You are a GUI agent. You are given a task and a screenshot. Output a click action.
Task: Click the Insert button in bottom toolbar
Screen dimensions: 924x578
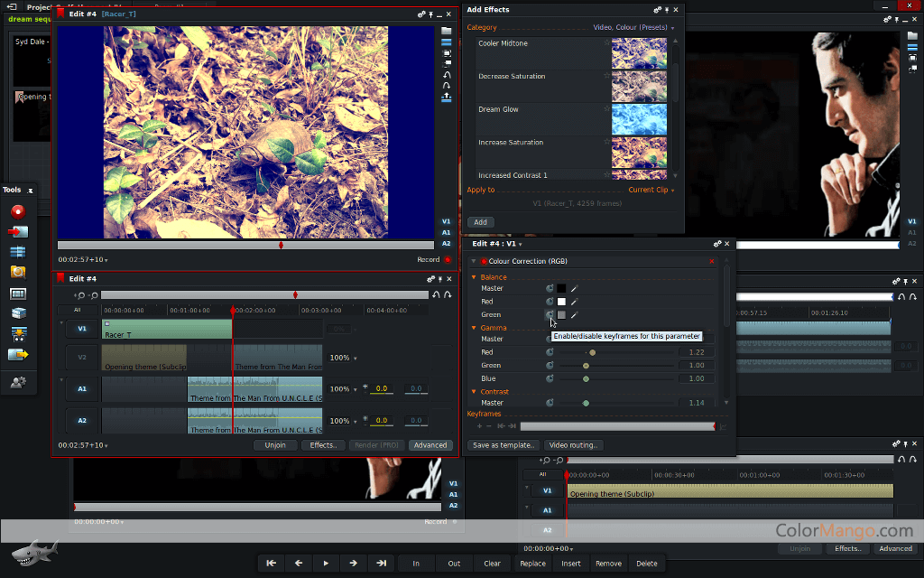(x=571, y=564)
